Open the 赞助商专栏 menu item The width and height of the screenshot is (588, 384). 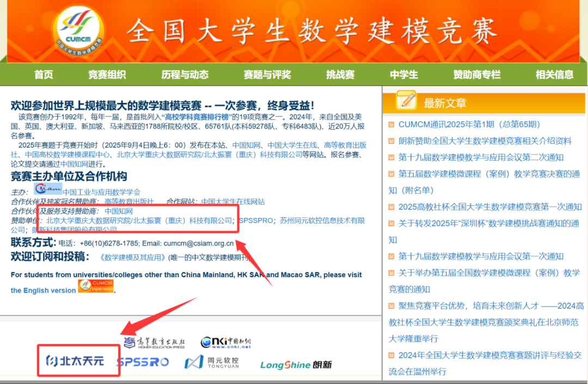[477, 75]
